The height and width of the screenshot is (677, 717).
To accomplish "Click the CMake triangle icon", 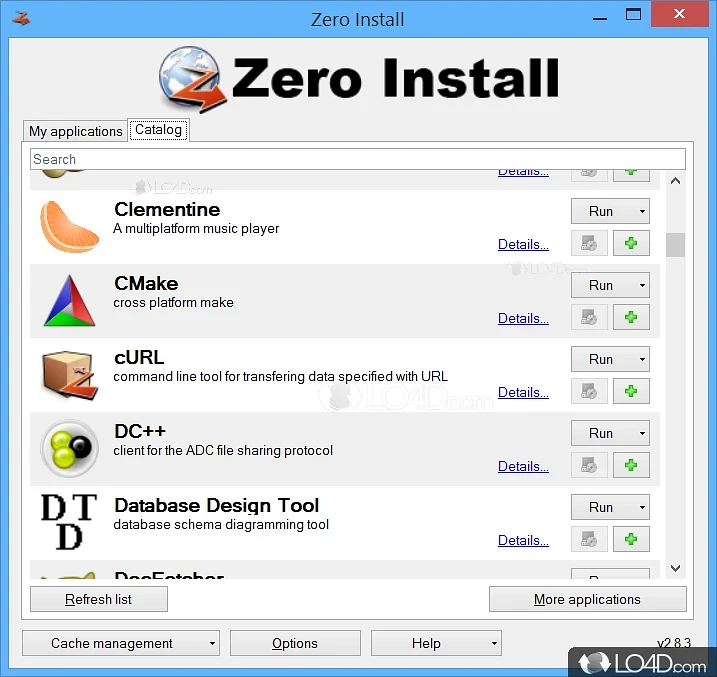I will pyautogui.click(x=70, y=300).
